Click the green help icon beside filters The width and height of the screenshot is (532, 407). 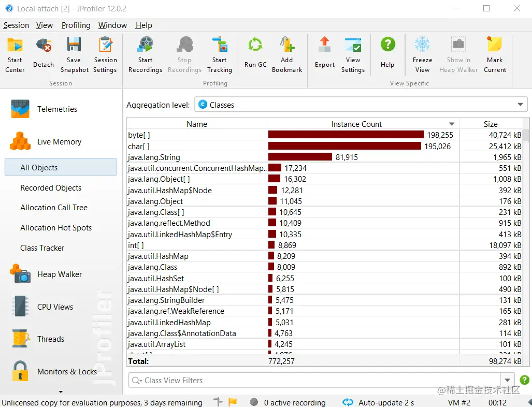(x=524, y=380)
